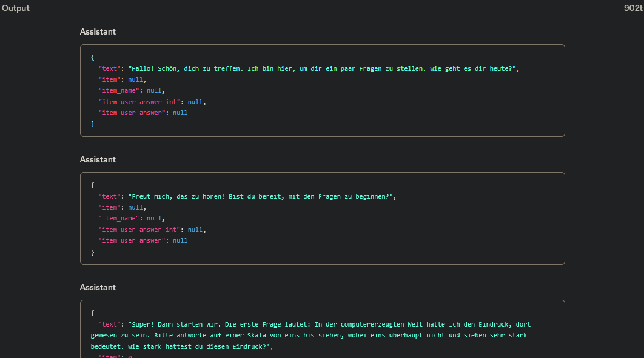Click the closing brace of first message
The width and height of the screenshot is (644, 358).
[93, 124]
